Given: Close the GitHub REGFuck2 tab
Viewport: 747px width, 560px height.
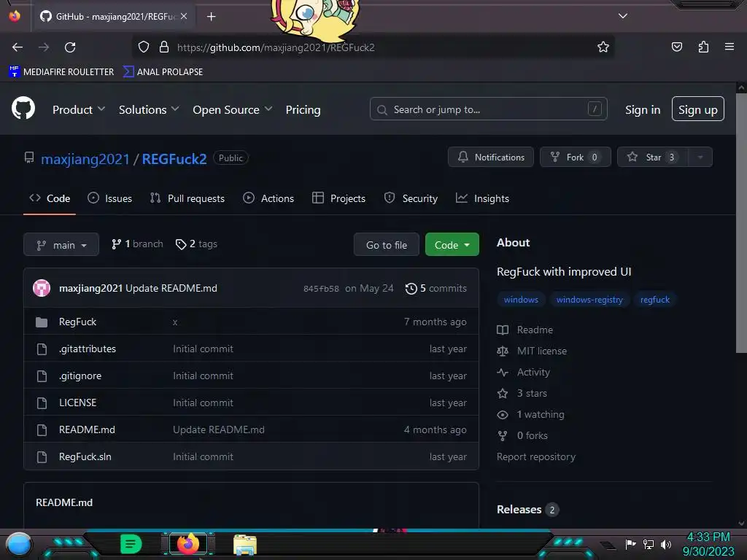Looking at the screenshot, I should point(184,16).
